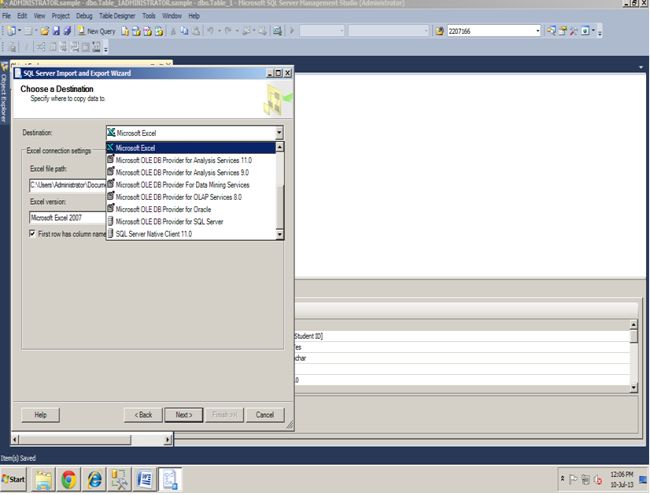Click the Manage Relationships icon in Table Designer toolbar
This screenshot has width=650, height=495.
(40, 47)
